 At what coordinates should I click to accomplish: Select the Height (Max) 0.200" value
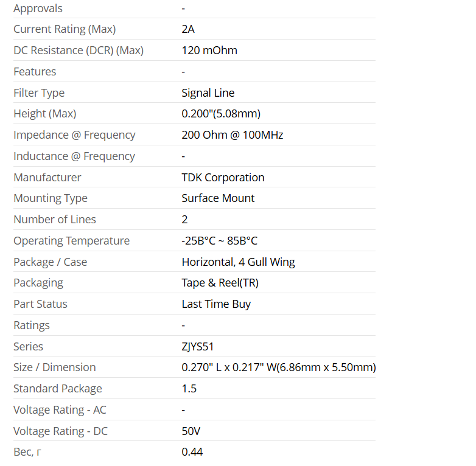221,114
